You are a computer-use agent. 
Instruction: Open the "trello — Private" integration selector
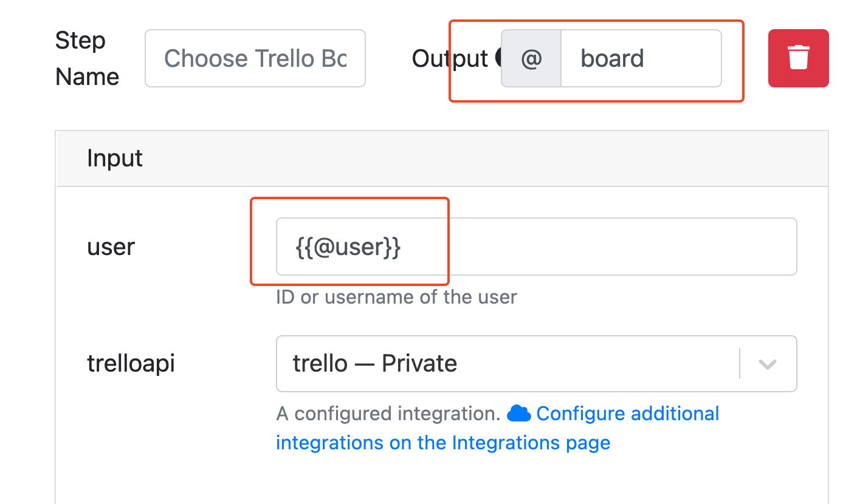(x=535, y=364)
